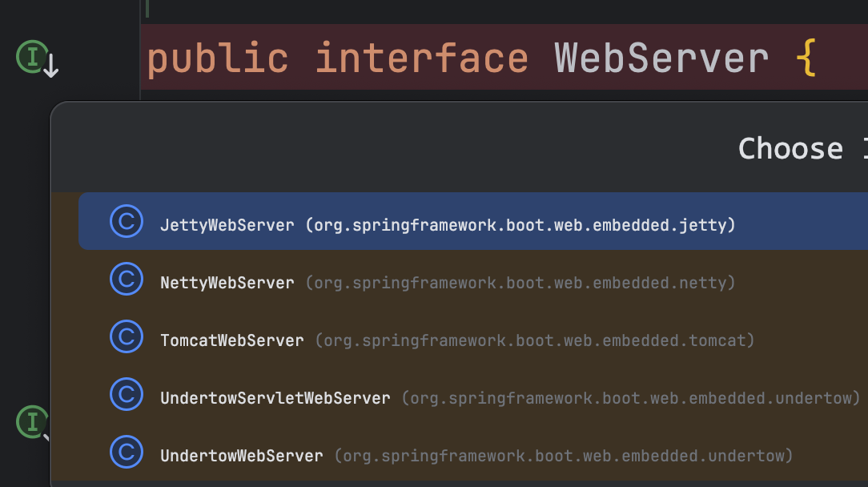Choose NettyWebServer from the popup list

tap(227, 283)
